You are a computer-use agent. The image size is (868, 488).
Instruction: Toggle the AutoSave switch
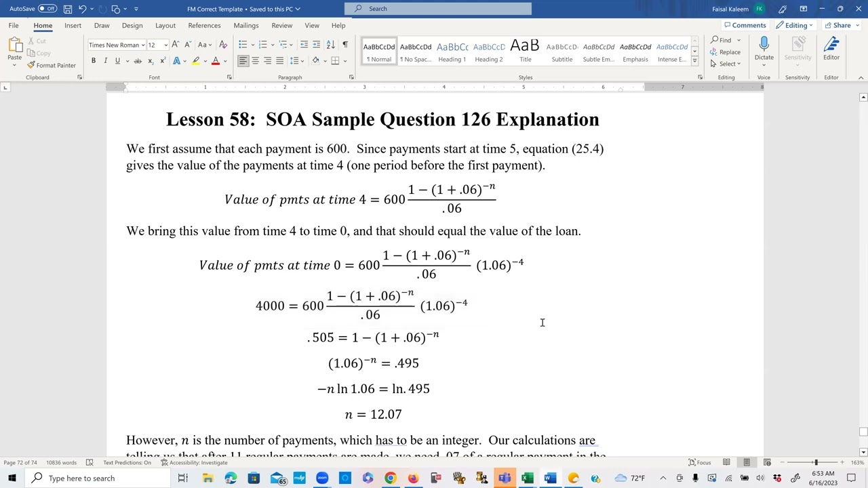coord(47,9)
